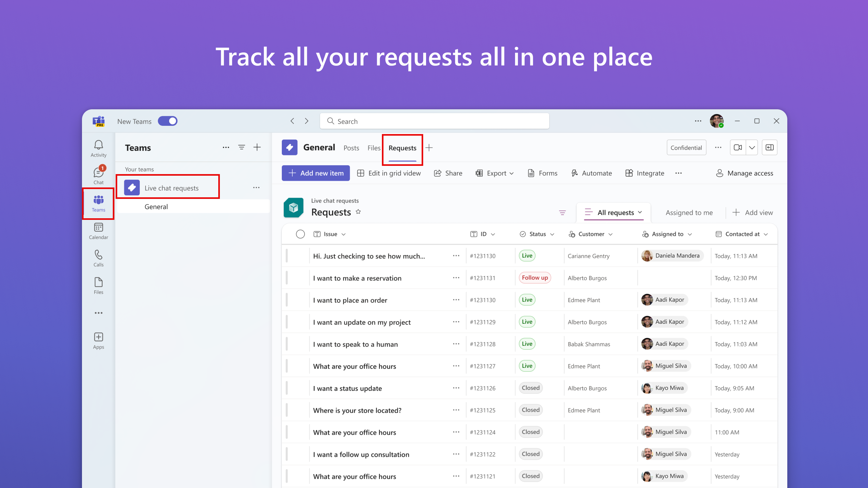Click Add view
This screenshot has height=488, width=868.
[x=752, y=213]
